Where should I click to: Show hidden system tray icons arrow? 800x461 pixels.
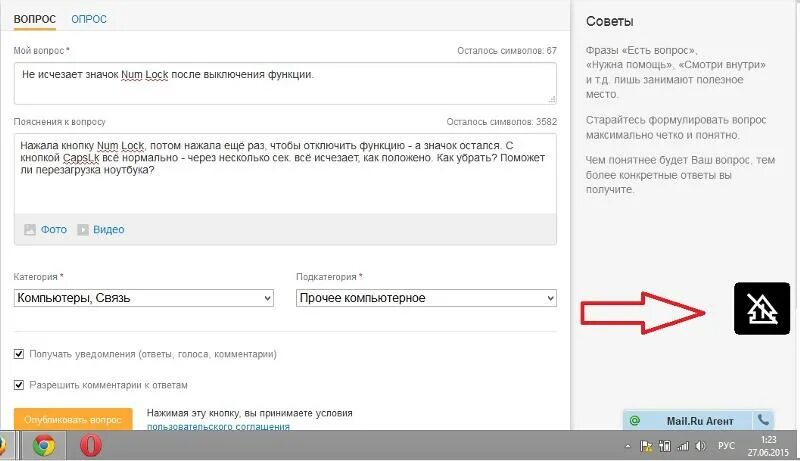(628, 446)
